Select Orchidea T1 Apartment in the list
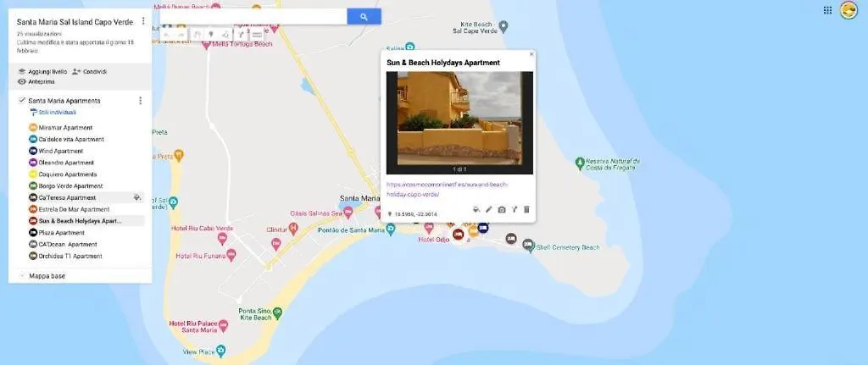Viewport: 868px width, 365px height. click(x=65, y=256)
